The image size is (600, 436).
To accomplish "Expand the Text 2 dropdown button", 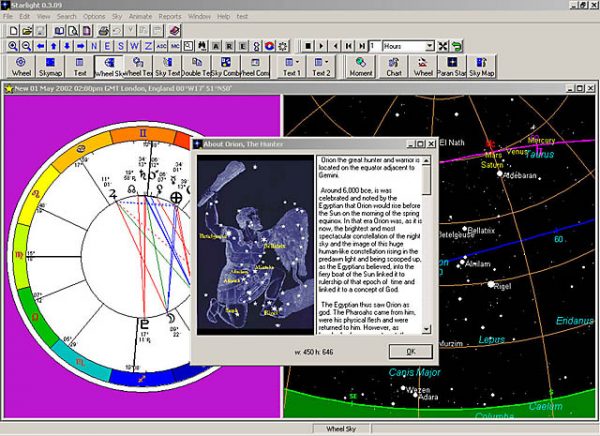I will pyautogui.click(x=322, y=66).
